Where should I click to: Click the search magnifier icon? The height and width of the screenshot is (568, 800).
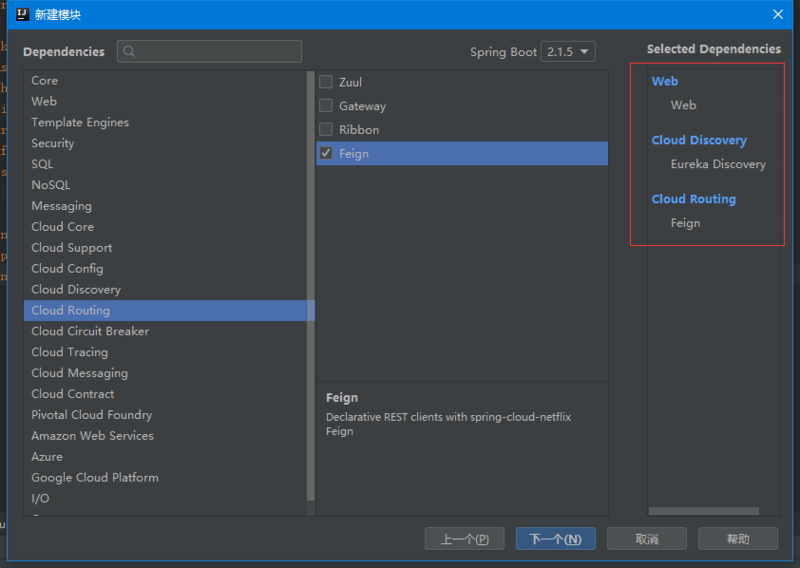[x=130, y=52]
